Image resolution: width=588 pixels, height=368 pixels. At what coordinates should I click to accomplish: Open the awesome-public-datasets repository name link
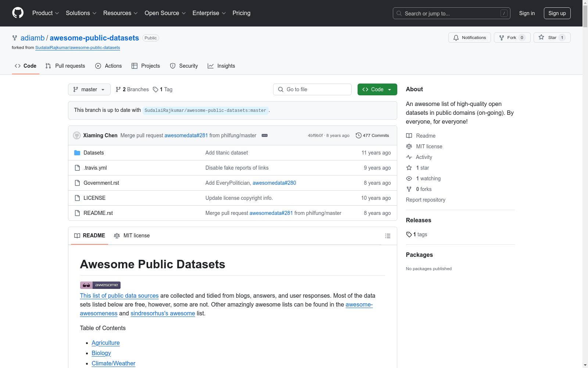[94, 38]
